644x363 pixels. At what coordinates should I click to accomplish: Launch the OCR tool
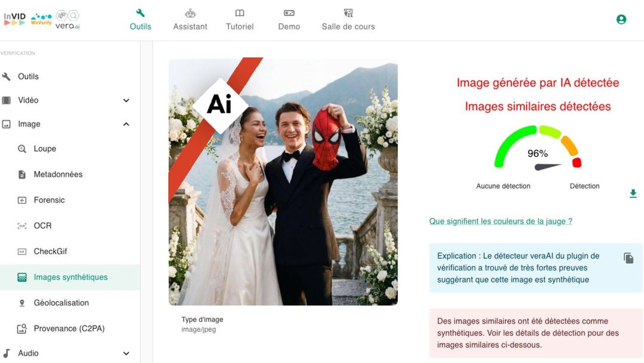42,226
